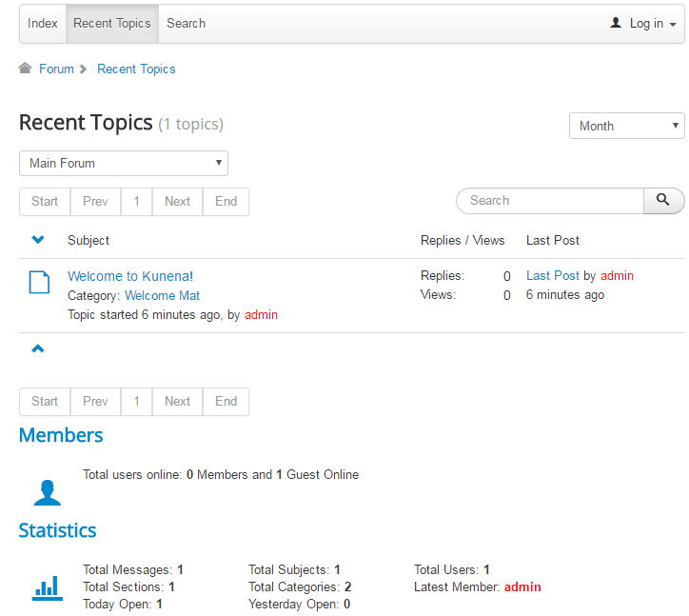
Task: Select the Recent Topics tab
Action: pos(112,24)
